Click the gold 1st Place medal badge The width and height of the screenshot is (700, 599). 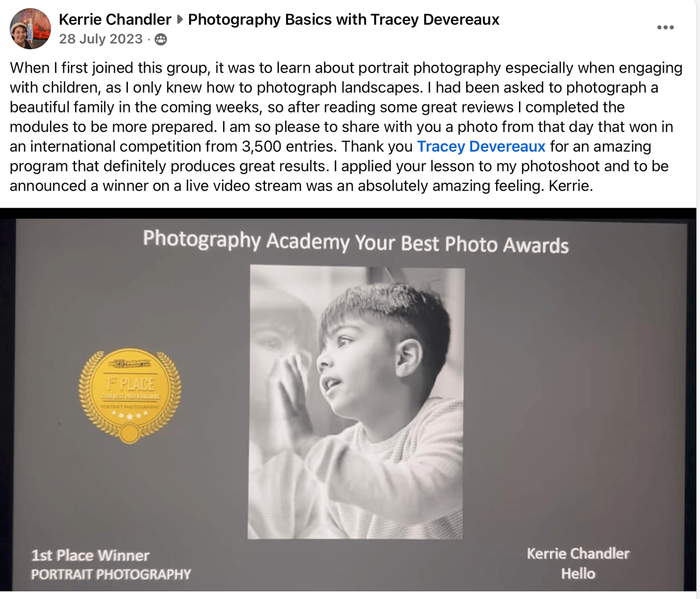pos(130,396)
